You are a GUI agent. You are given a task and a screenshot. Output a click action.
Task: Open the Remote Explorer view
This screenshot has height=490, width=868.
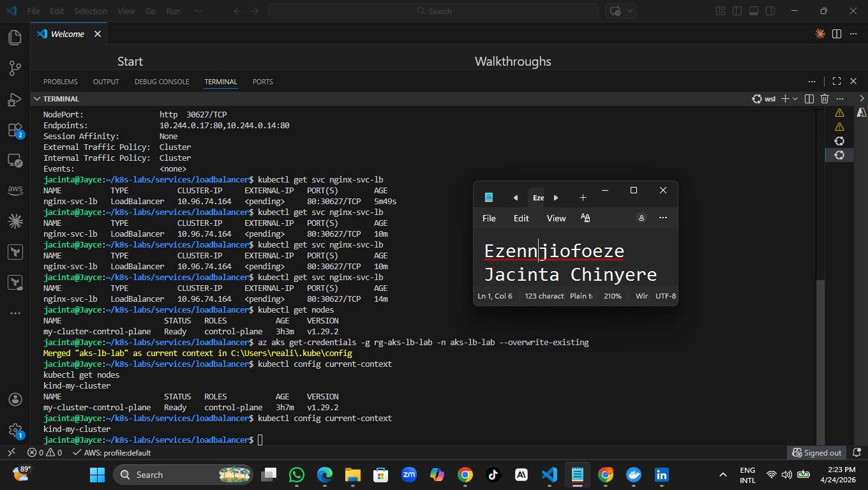(x=15, y=160)
